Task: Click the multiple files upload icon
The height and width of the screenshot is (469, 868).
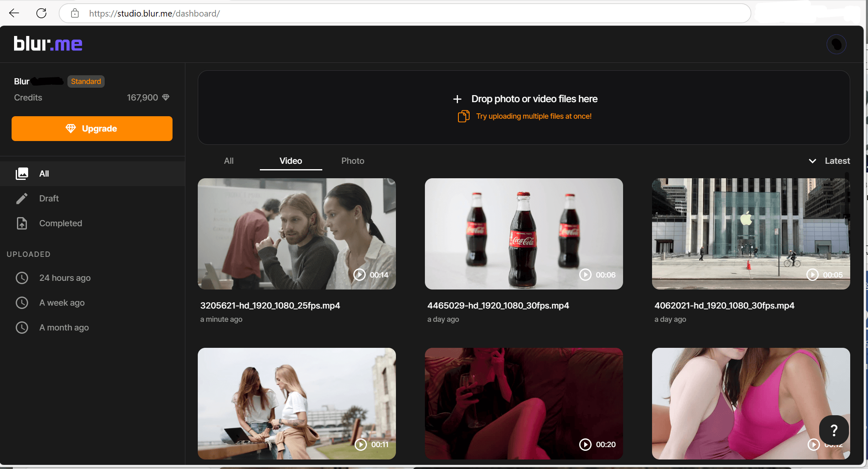Action: (463, 116)
